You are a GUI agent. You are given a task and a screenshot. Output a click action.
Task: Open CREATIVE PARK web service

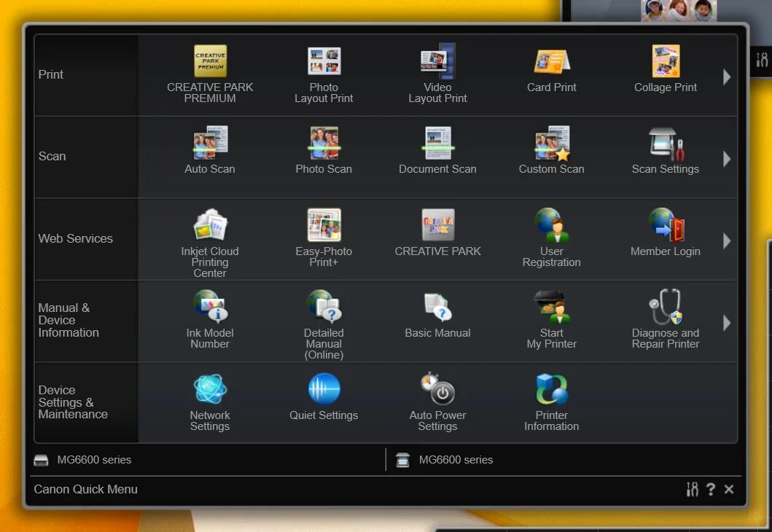437,232
